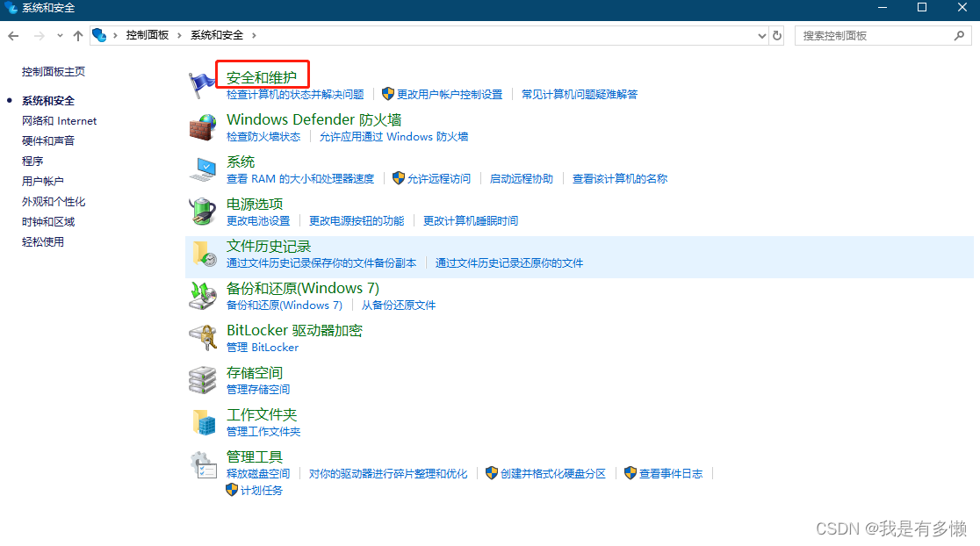980x546 pixels.
Task: Click 释放磁盘空间 link
Action: [258, 473]
